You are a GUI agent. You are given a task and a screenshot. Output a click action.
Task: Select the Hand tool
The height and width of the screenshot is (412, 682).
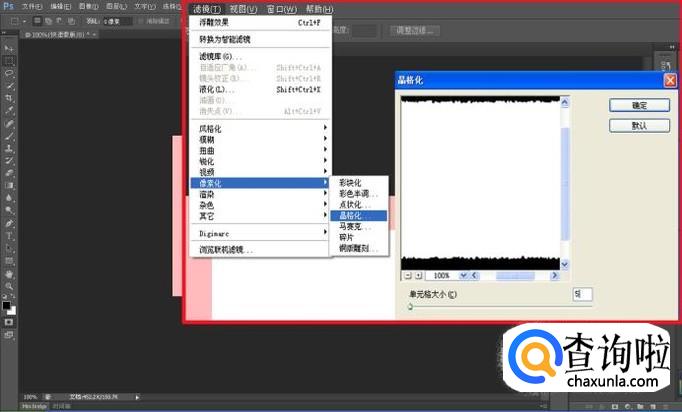(9, 274)
